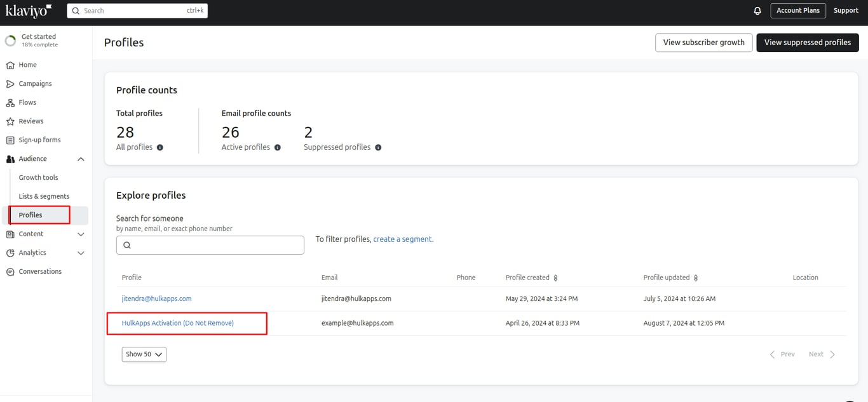Open the Show 50 dropdown
The width and height of the screenshot is (868, 402).
144,354
